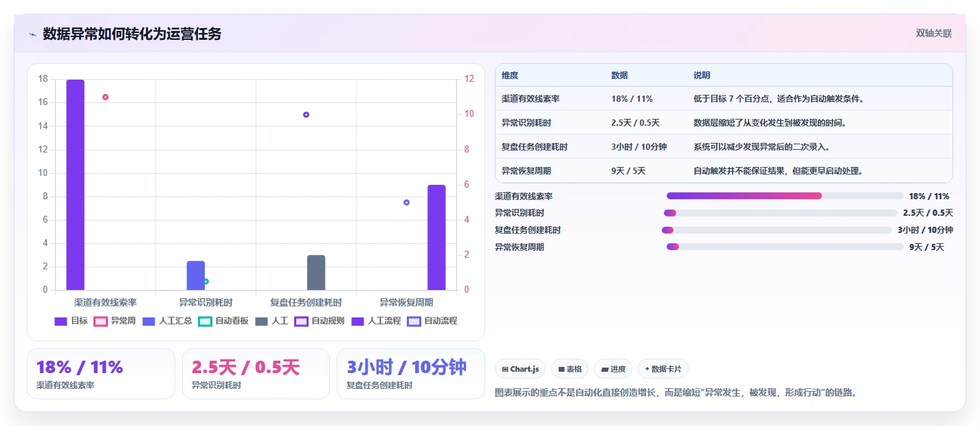Click the 异常识别耗时 table row label
Screen dimensions: 980x426
pyautogui.click(x=526, y=123)
